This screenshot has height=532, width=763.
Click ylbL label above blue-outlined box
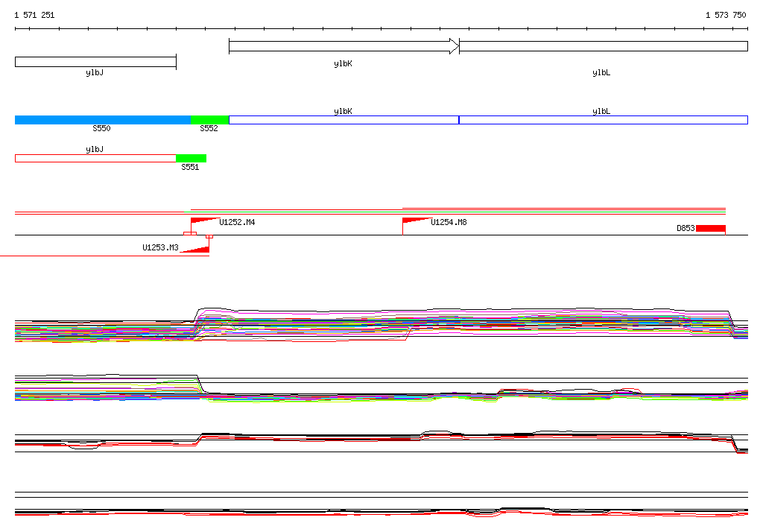tap(601, 112)
